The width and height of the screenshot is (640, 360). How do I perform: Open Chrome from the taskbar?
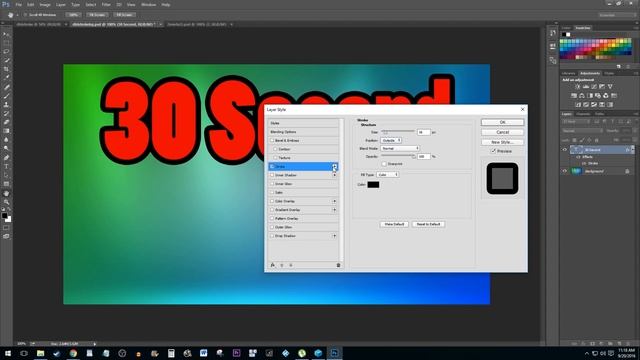[73, 353]
